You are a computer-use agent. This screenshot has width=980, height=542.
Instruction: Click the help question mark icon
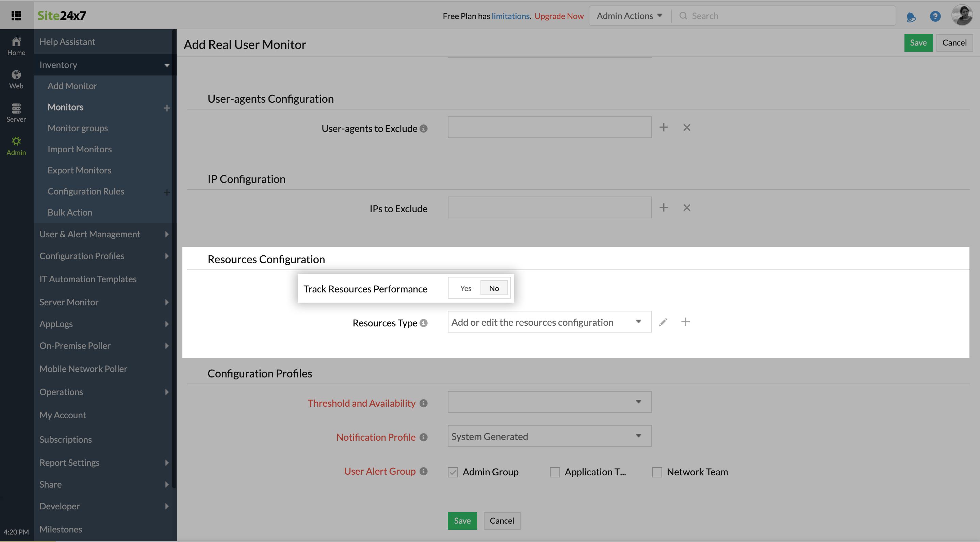(935, 16)
